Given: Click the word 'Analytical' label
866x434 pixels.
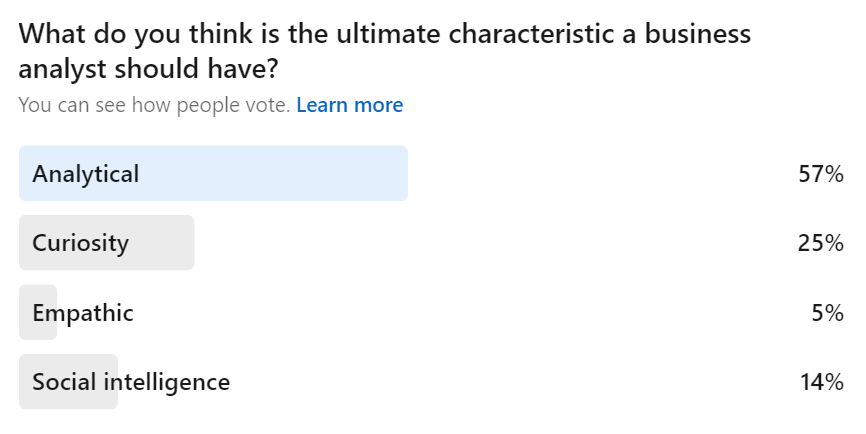Looking at the screenshot, I should click(x=86, y=174).
